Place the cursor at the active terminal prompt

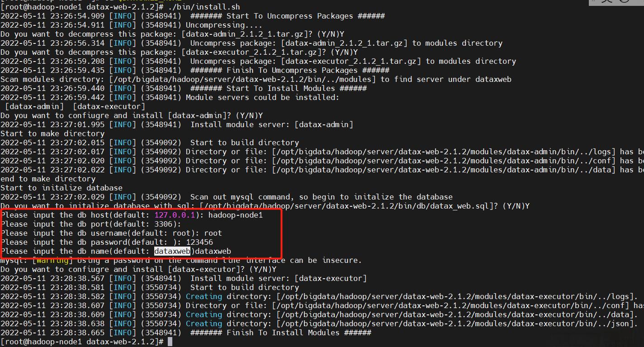click(x=170, y=342)
